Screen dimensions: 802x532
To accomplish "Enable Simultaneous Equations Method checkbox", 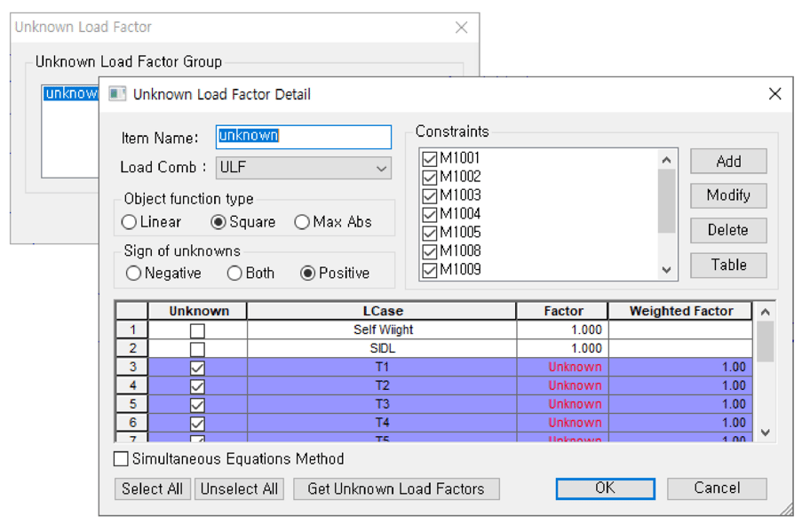I will click(122, 459).
